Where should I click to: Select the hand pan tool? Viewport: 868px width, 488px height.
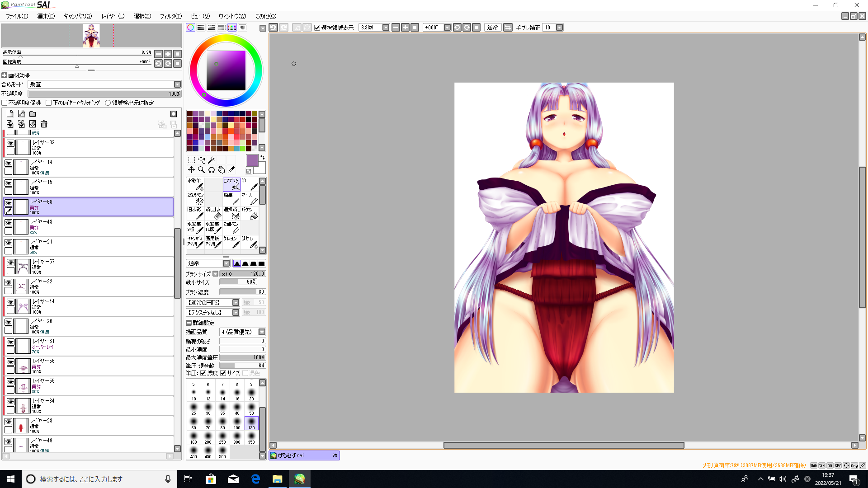[222, 170]
